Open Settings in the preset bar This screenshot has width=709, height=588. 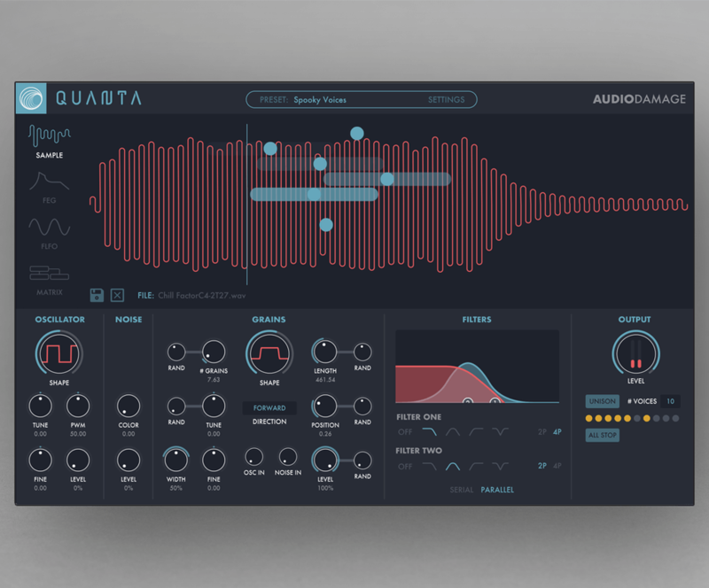[446, 100]
